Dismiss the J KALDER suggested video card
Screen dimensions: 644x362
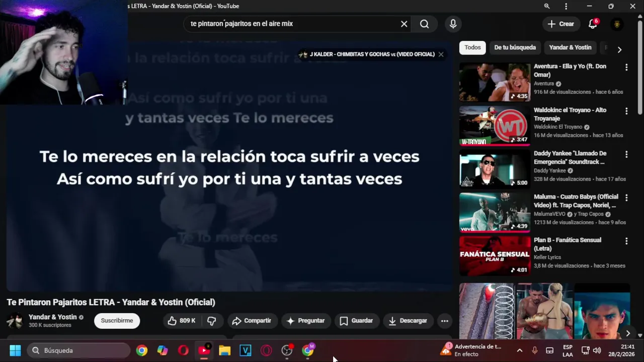(x=441, y=54)
